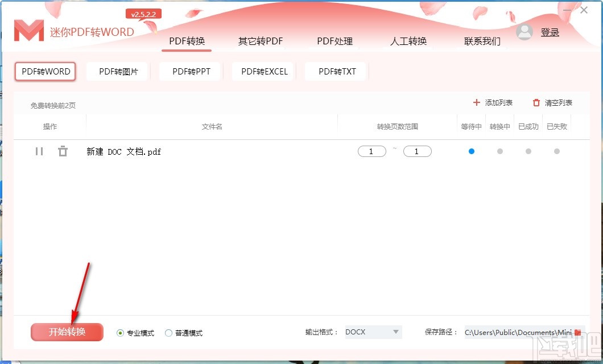
Task: Switch to the 其它转PDF tab
Action: coord(260,41)
